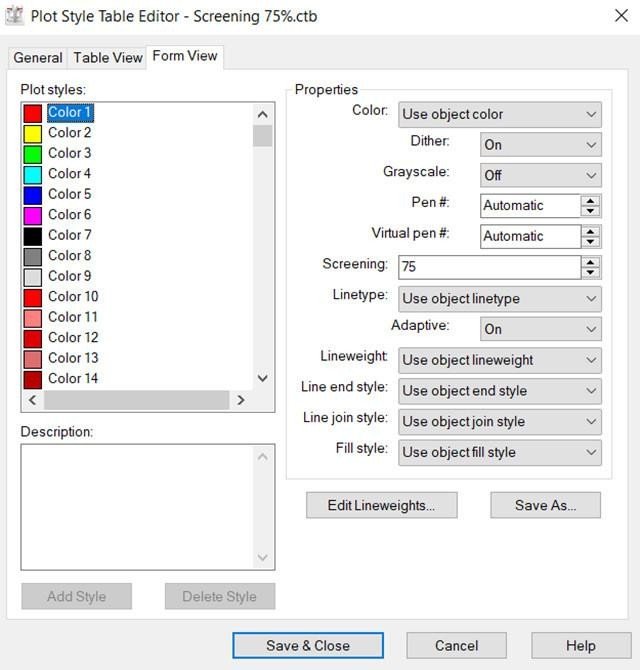The width and height of the screenshot is (640, 670).
Task: Open the Grayscale On/Off dropdown
Action: point(540,175)
